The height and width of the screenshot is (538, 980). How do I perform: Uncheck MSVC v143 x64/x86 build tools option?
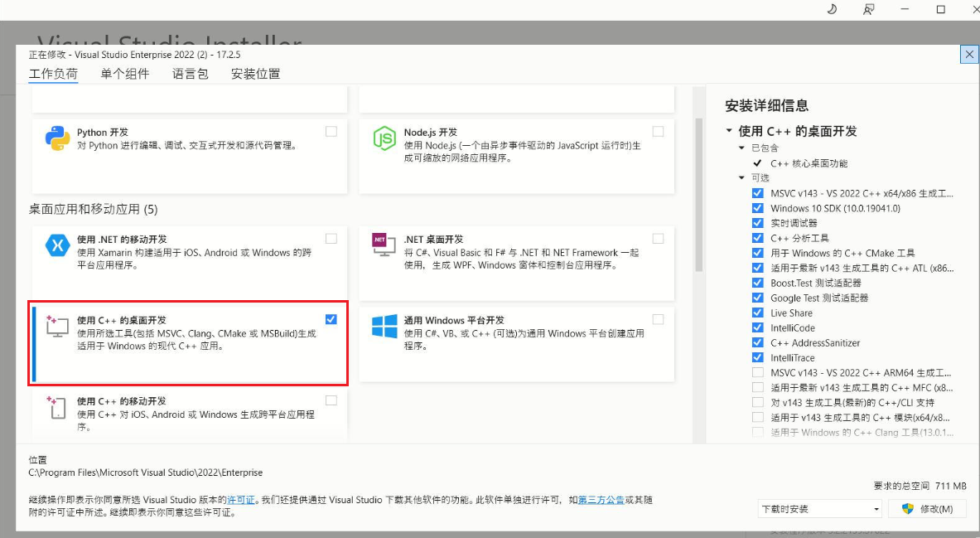(x=757, y=193)
